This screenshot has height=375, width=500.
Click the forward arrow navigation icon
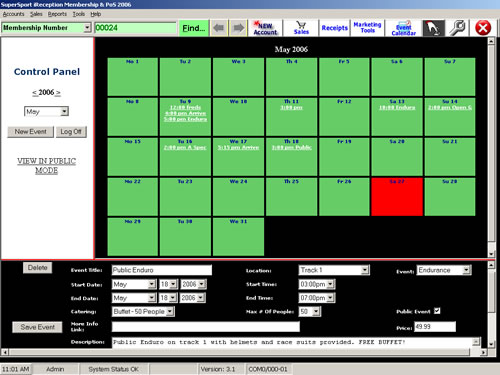coord(238,28)
